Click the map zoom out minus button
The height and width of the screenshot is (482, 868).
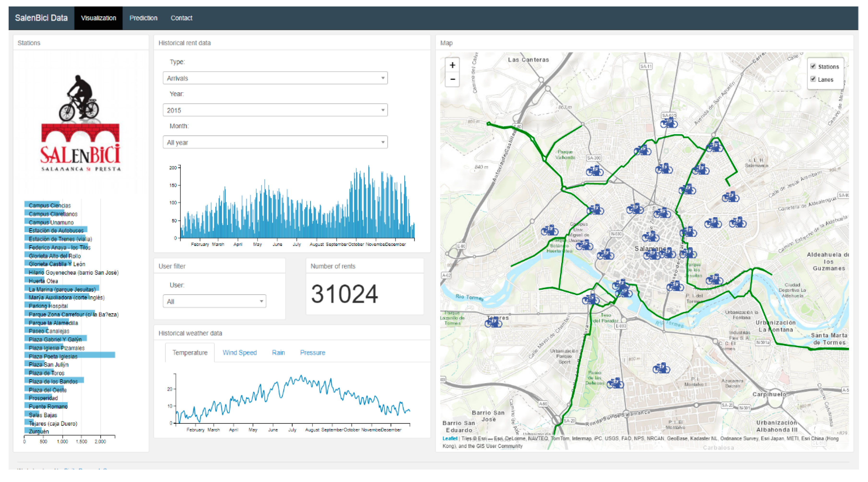[x=452, y=80]
